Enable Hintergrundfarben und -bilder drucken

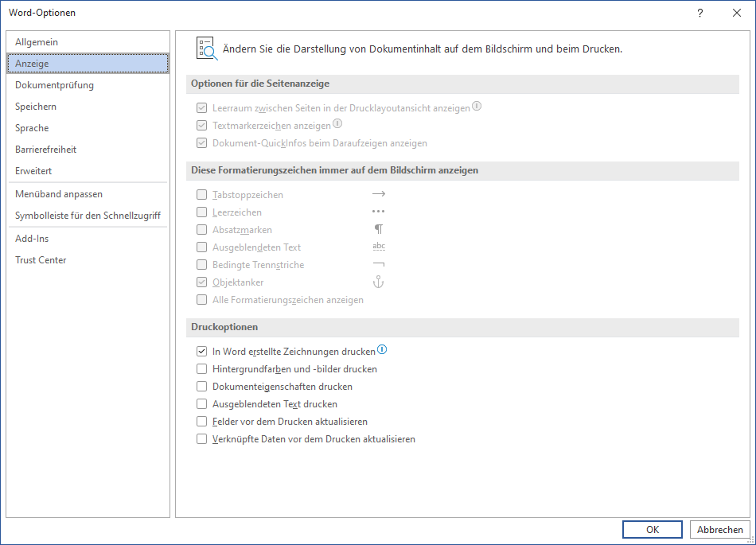coord(201,369)
